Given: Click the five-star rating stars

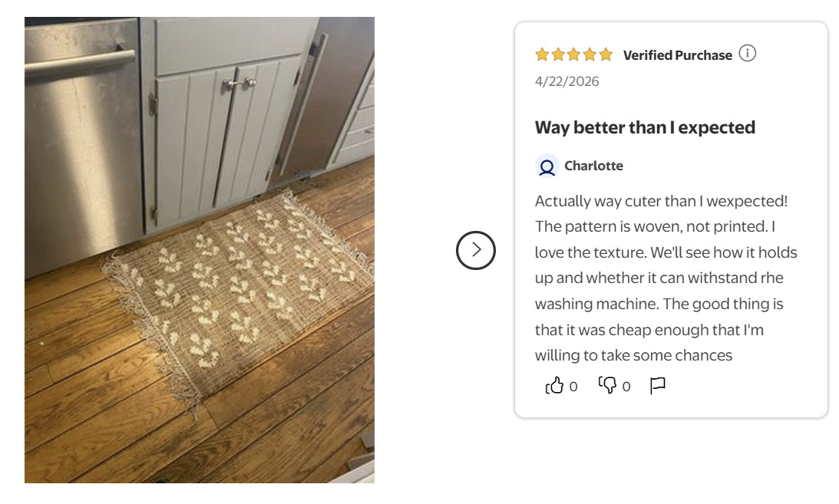Looking at the screenshot, I should (x=573, y=54).
